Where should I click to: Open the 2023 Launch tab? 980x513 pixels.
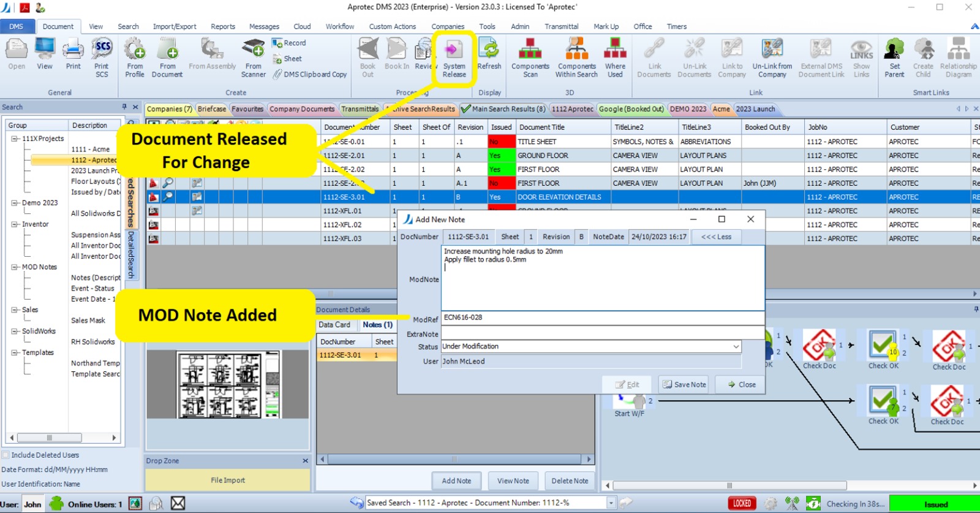coord(755,109)
